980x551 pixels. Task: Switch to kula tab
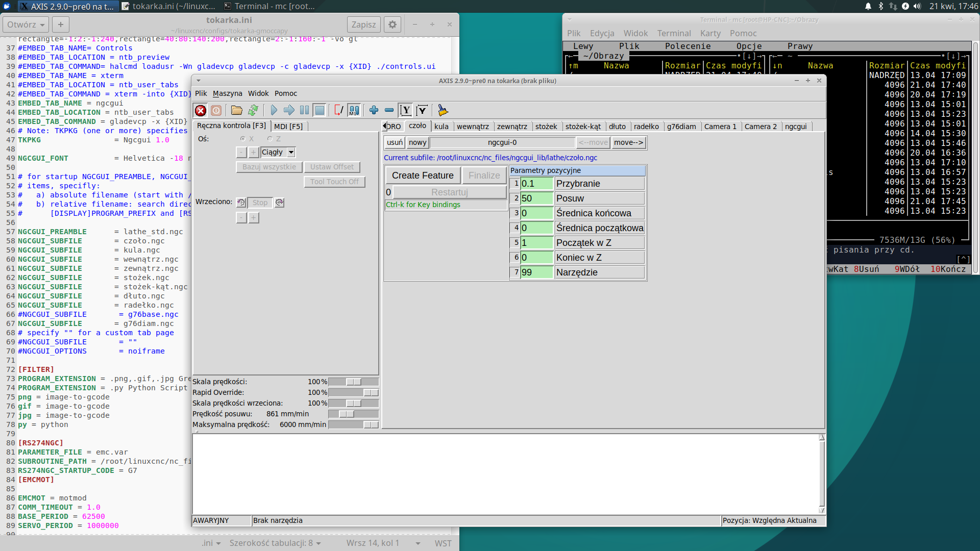[442, 127]
